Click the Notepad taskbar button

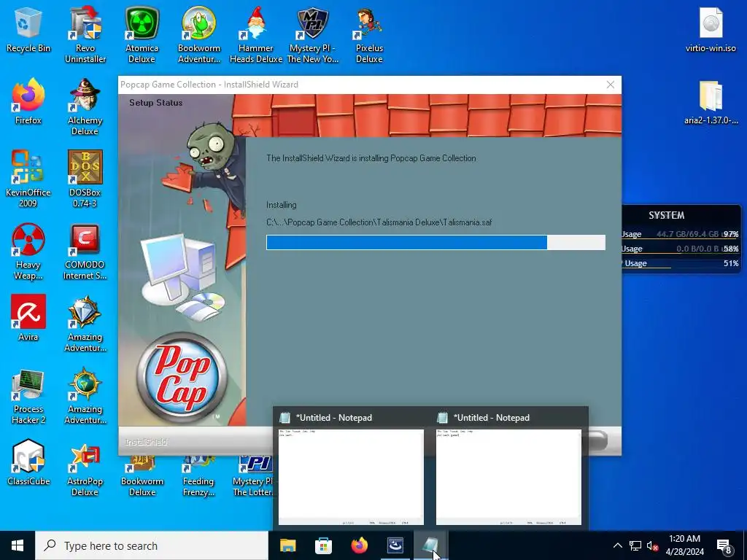[x=430, y=545]
